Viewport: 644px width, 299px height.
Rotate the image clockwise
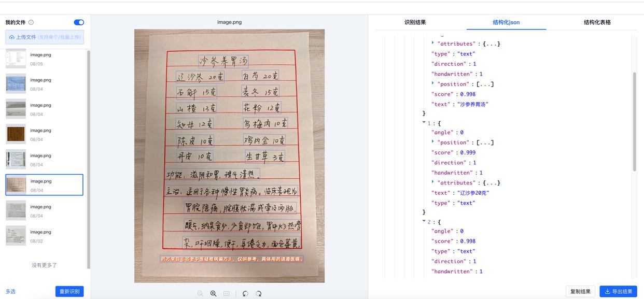coord(258,293)
